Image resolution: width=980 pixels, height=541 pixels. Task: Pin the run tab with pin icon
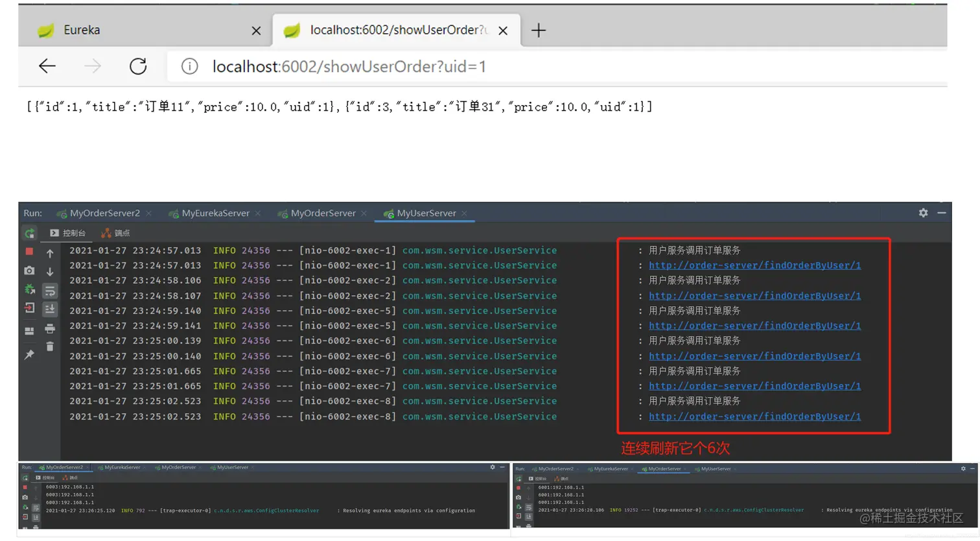point(29,354)
